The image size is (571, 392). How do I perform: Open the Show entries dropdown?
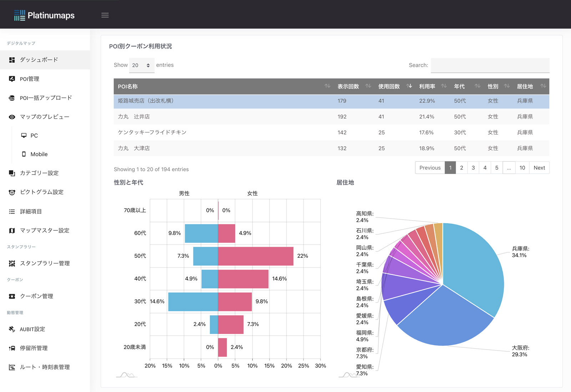(x=142, y=65)
